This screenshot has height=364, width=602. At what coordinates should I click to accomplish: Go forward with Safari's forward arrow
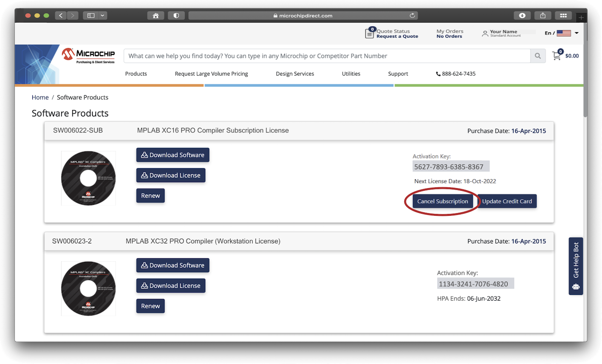tap(72, 15)
